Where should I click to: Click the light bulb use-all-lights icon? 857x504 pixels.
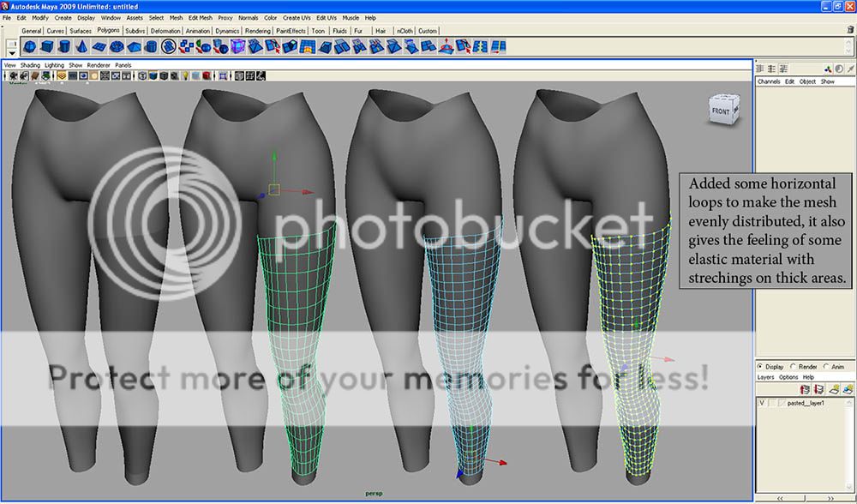pos(184,76)
